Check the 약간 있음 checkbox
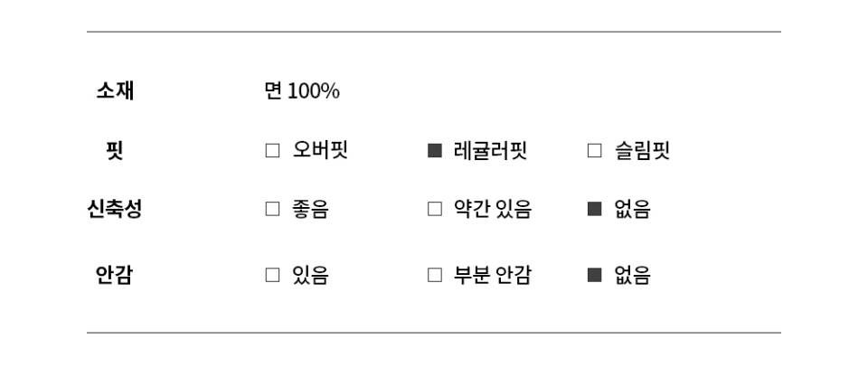Image resolution: width=868 pixels, height=368 pixels. (435, 210)
